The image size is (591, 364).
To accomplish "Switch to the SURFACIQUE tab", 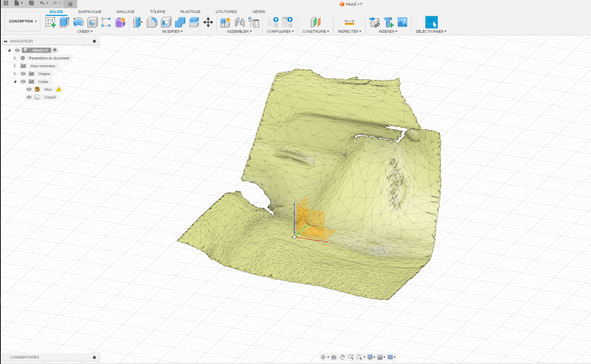I will pyautogui.click(x=90, y=12).
